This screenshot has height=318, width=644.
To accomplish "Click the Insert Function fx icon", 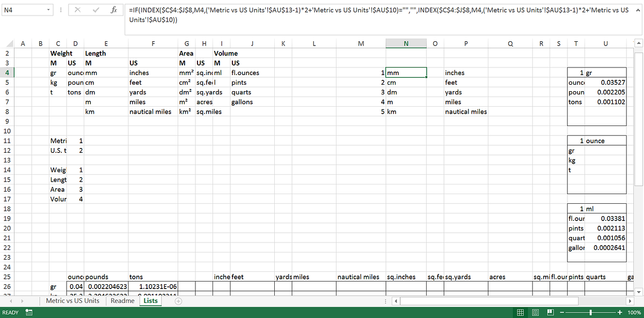I will (114, 10).
